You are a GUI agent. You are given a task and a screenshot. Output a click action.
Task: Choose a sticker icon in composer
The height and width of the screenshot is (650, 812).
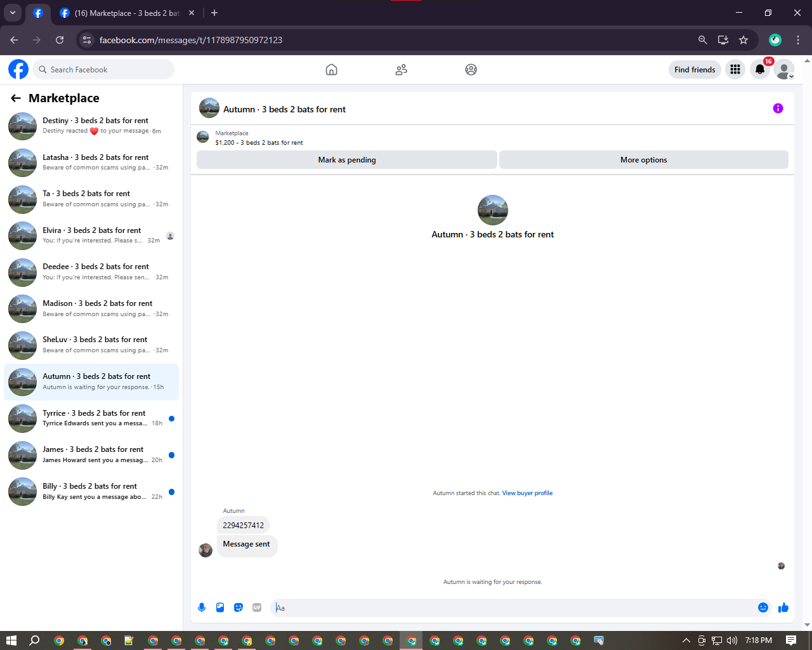239,607
